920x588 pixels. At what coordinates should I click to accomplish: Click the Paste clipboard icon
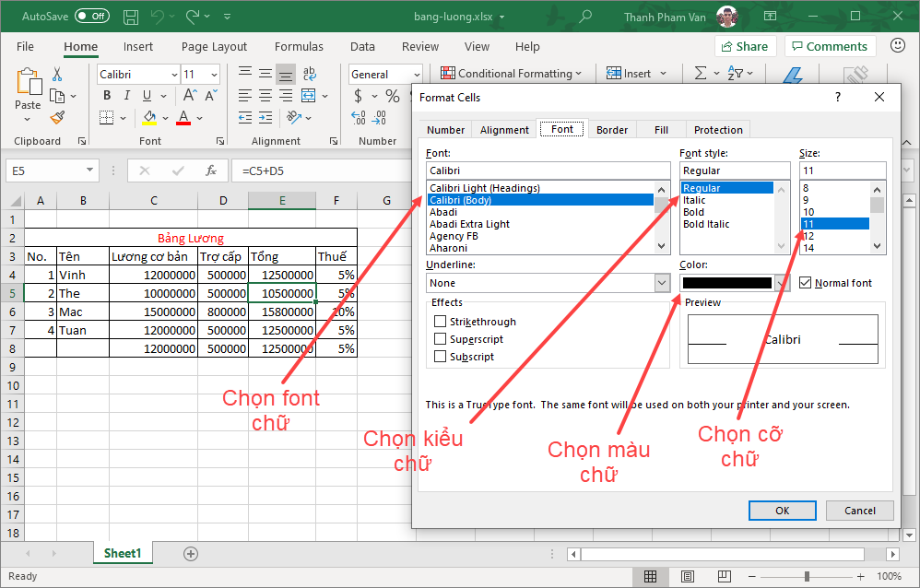click(x=29, y=82)
